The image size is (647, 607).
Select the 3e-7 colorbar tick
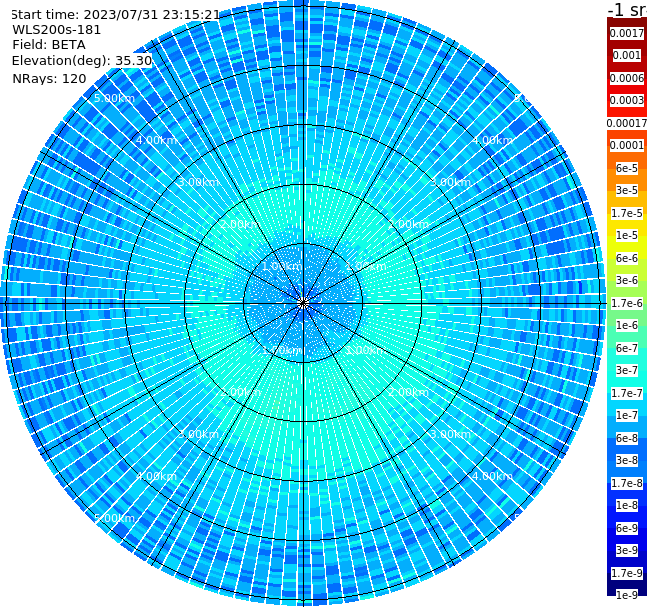[x=627, y=370]
